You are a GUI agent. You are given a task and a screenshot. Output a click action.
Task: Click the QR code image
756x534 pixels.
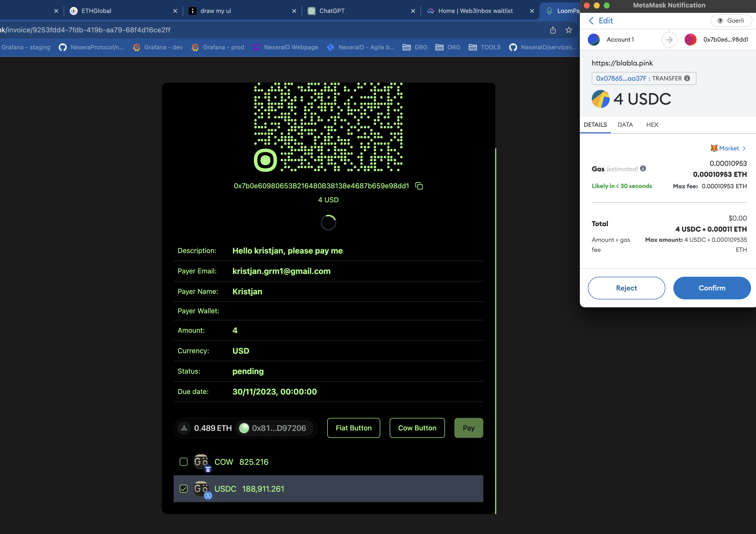pyautogui.click(x=328, y=127)
